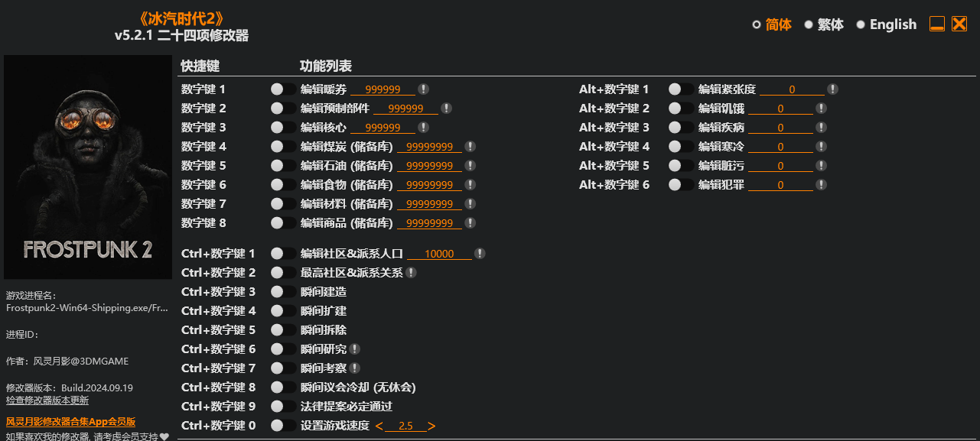The height and width of the screenshot is (441, 980).
Task: Click info icon next to 编辑犯罪
Action: pyautogui.click(x=821, y=185)
